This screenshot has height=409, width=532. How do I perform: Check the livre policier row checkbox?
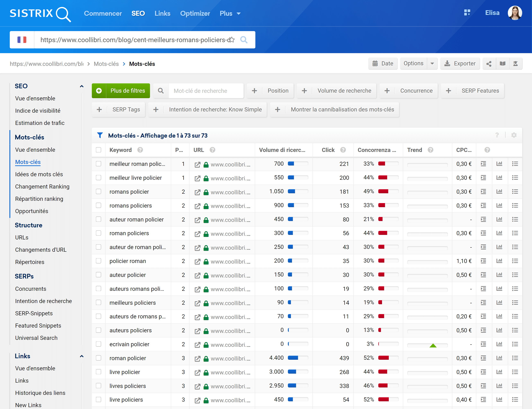click(98, 372)
